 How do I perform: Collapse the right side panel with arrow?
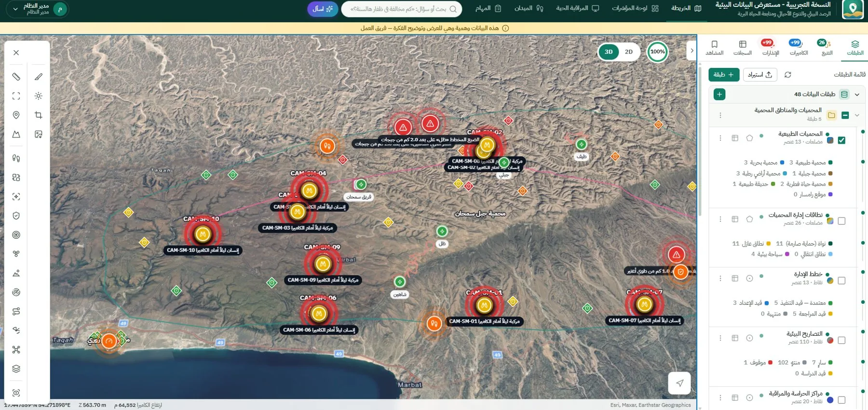click(x=692, y=51)
